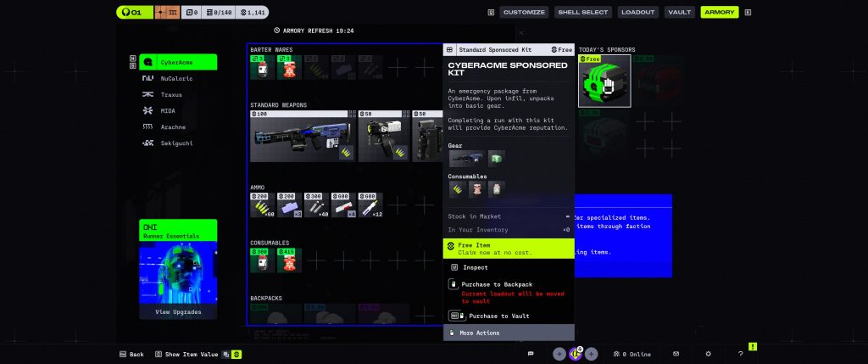Open the chat bubble icon
Image resolution: width=868 pixels, height=364 pixels.
pyautogui.click(x=531, y=354)
